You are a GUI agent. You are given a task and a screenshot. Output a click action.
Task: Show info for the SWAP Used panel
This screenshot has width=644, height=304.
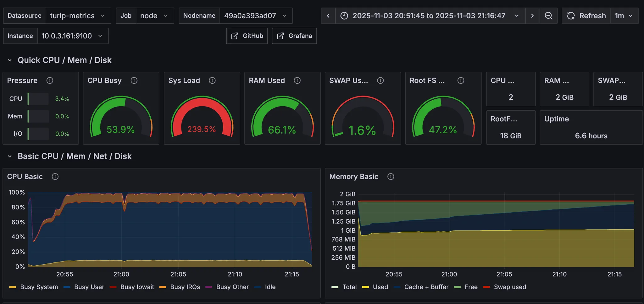pos(380,80)
